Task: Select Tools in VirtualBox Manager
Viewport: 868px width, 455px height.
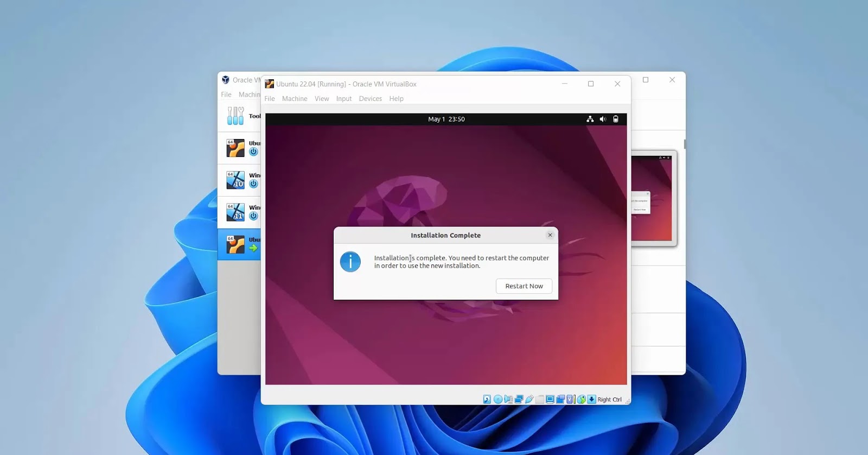Action: pos(239,116)
